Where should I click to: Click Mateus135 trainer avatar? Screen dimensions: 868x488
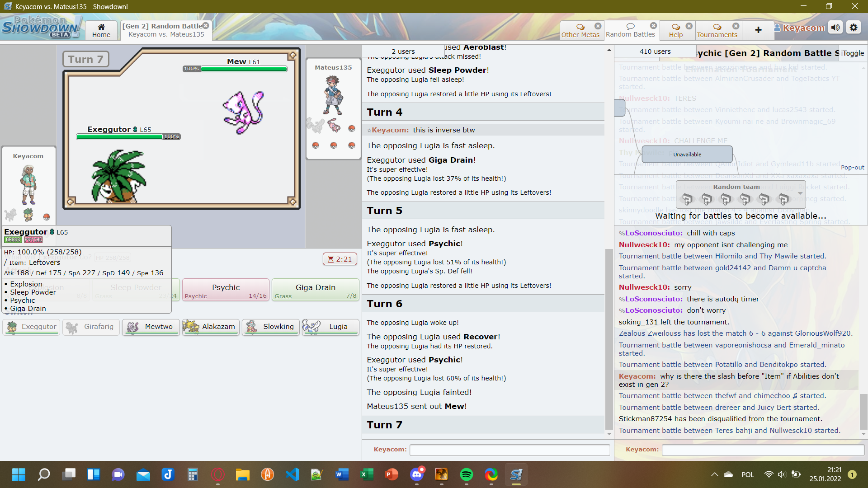click(x=334, y=95)
